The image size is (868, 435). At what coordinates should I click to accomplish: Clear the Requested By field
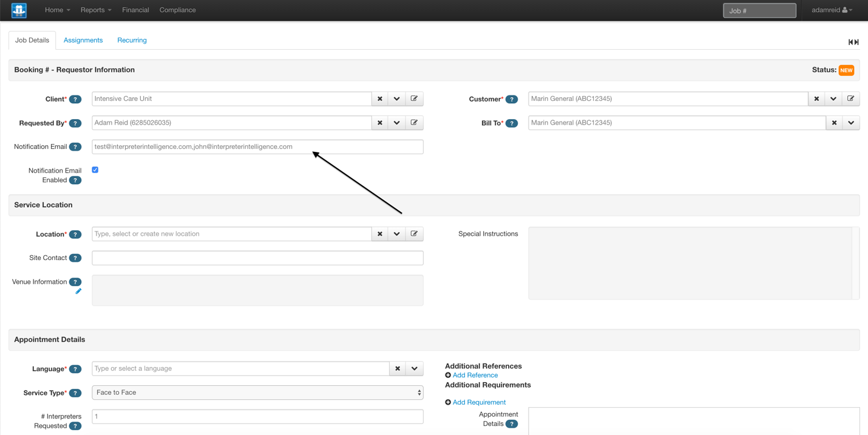point(379,122)
